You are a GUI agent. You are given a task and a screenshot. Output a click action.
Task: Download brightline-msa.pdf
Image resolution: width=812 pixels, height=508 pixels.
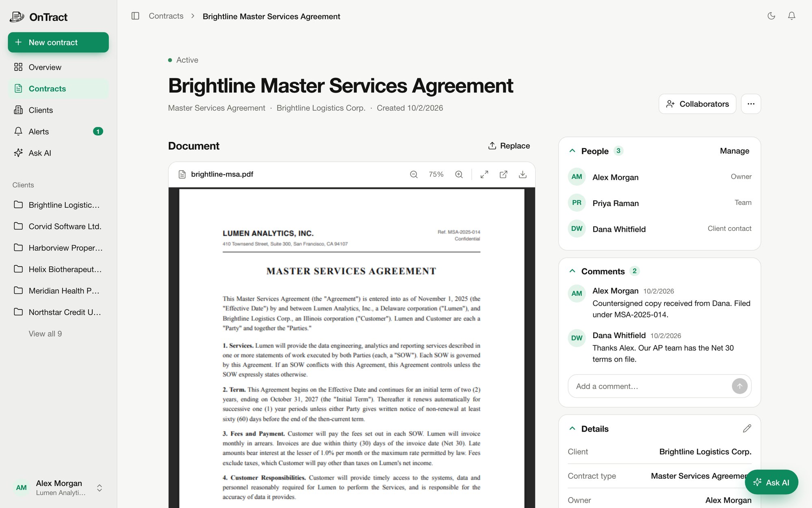[523, 174]
